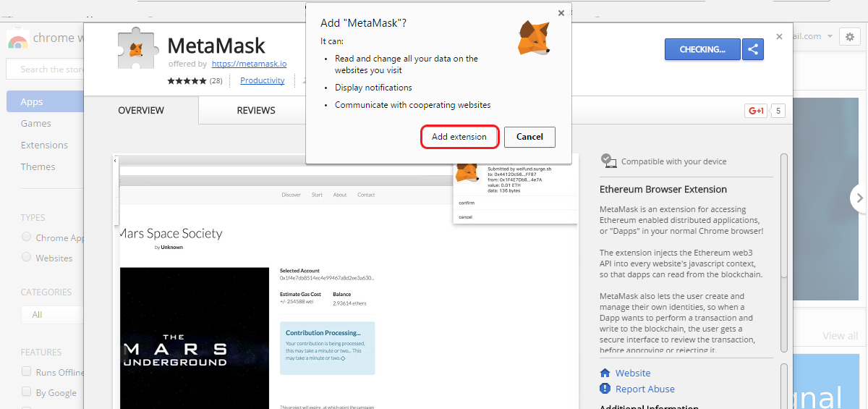
Task: Open the Productivity category link
Action: (x=263, y=80)
